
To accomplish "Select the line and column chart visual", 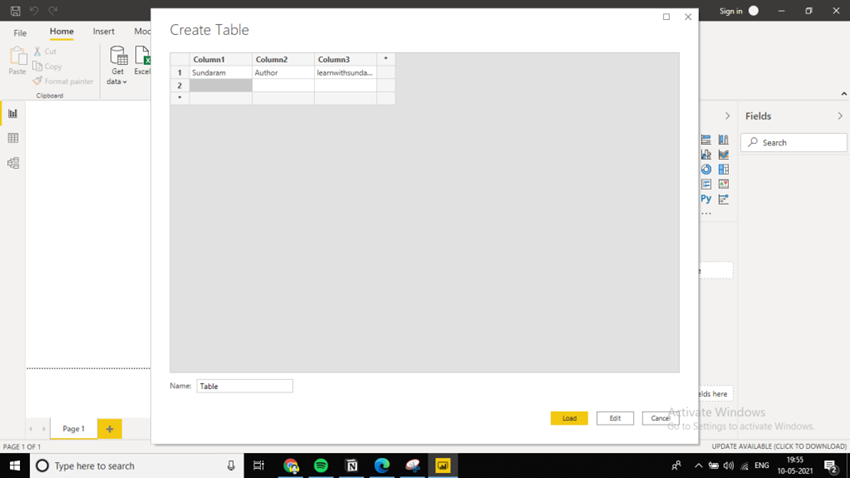I will click(x=706, y=155).
